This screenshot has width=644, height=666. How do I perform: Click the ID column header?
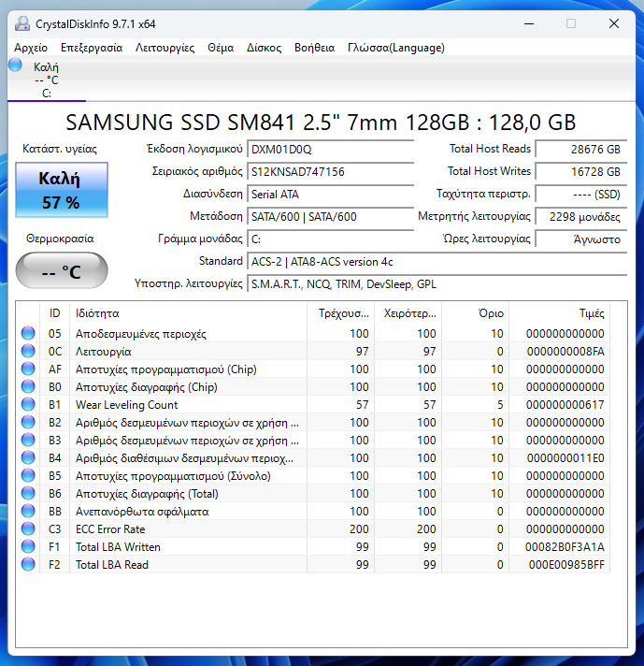[x=55, y=313]
